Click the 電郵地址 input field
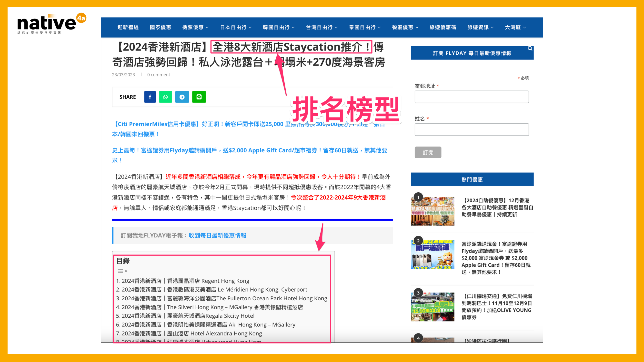 [472, 97]
